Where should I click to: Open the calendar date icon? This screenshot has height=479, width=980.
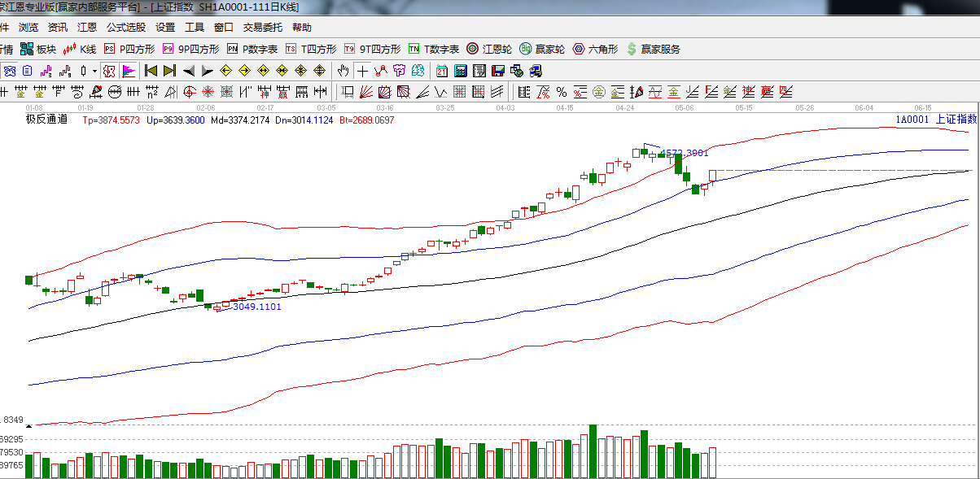(442, 71)
